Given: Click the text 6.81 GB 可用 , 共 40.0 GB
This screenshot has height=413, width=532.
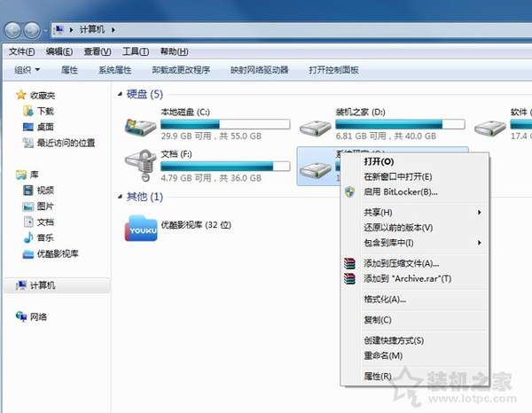Looking at the screenshot, I should pos(386,136).
